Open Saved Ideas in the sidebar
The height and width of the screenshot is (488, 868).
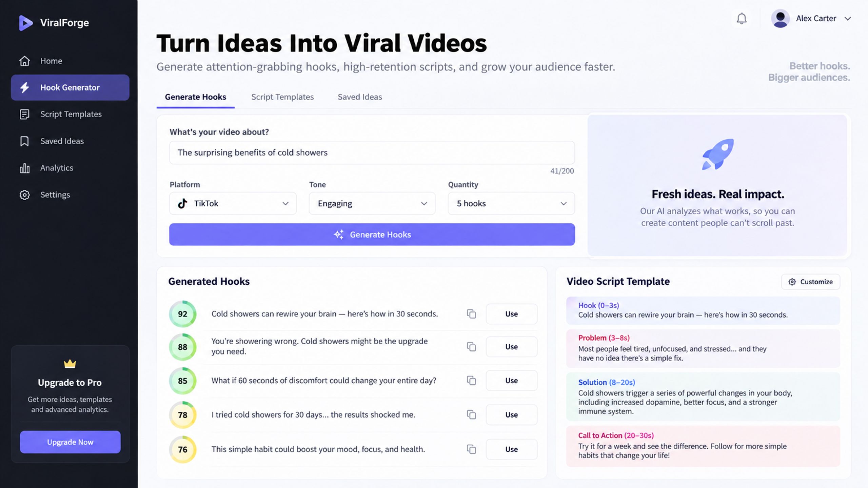pyautogui.click(x=70, y=141)
